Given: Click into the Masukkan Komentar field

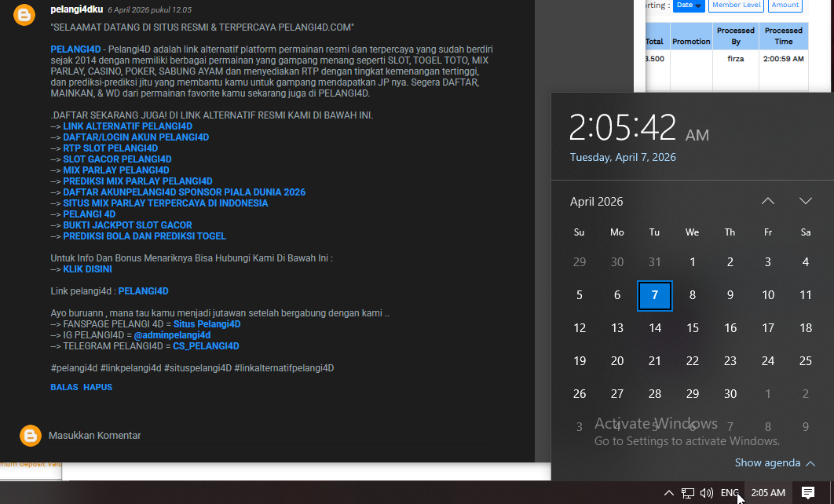Looking at the screenshot, I should [x=271, y=436].
